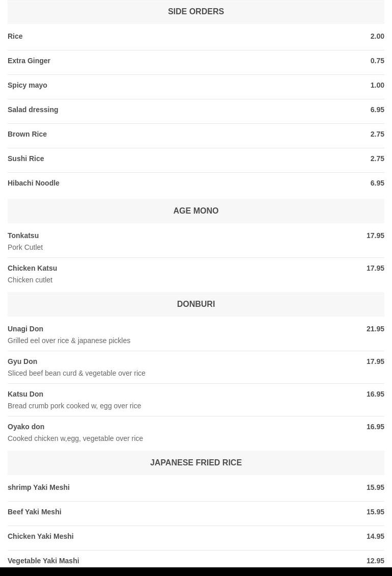Click the SIDE ORDERS section header
The width and height of the screenshot is (392, 576).
click(196, 11)
